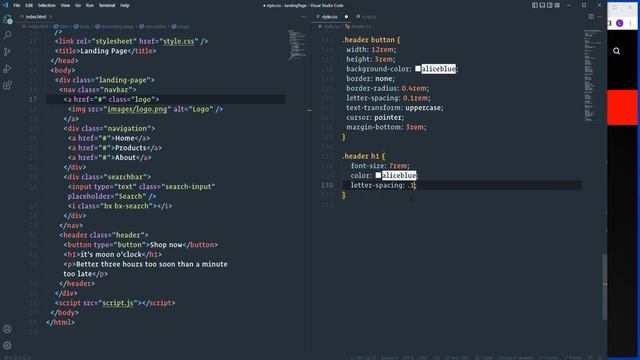
Task: Open the Go menu
Action: 78,5
